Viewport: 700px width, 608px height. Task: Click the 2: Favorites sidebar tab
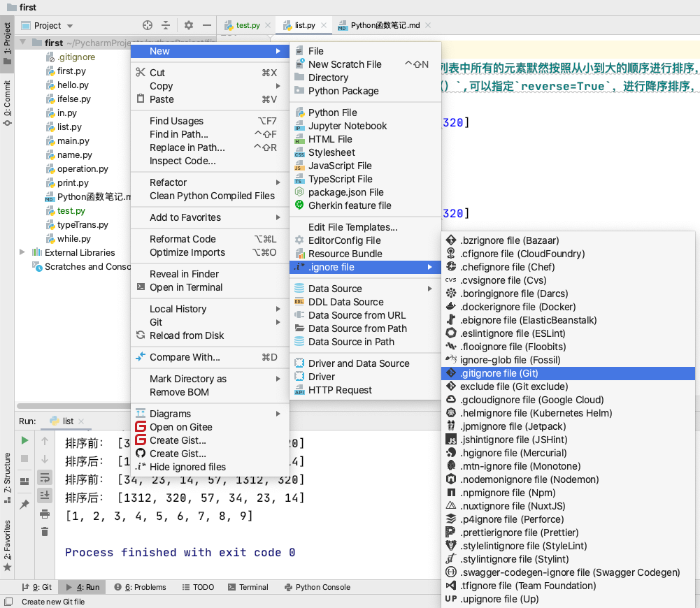click(7, 545)
